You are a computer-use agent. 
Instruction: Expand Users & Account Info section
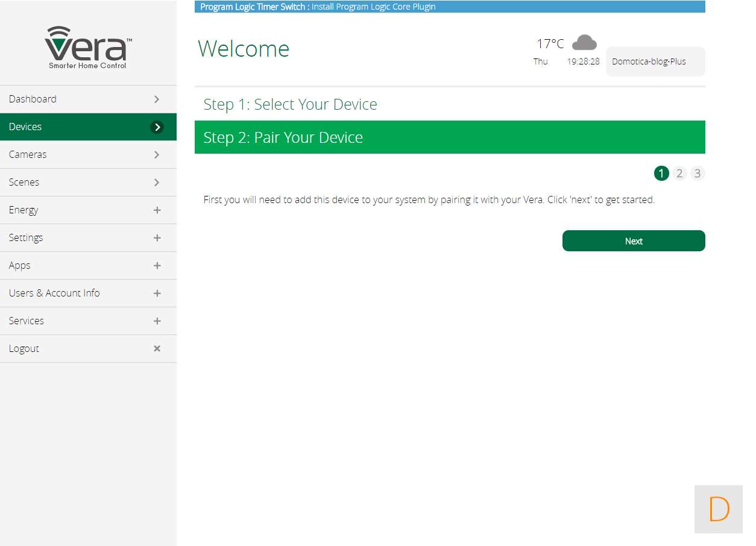click(157, 293)
